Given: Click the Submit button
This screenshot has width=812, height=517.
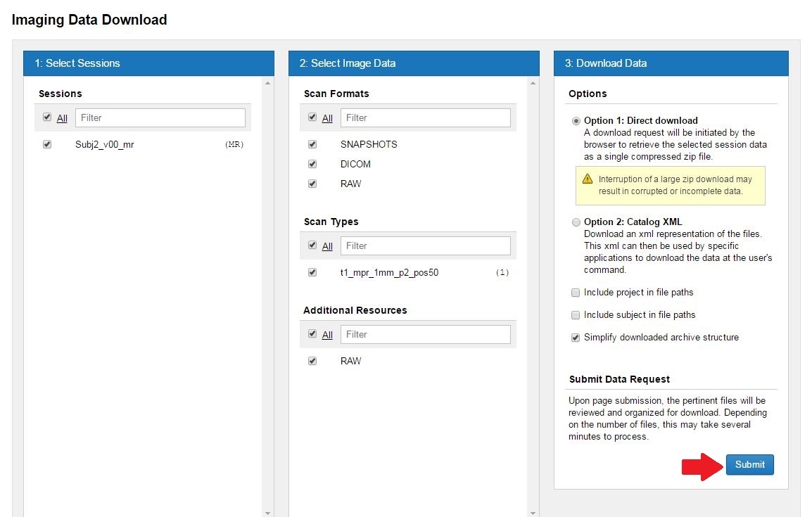Looking at the screenshot, I should pyautogui.click(x=749, y=465).
